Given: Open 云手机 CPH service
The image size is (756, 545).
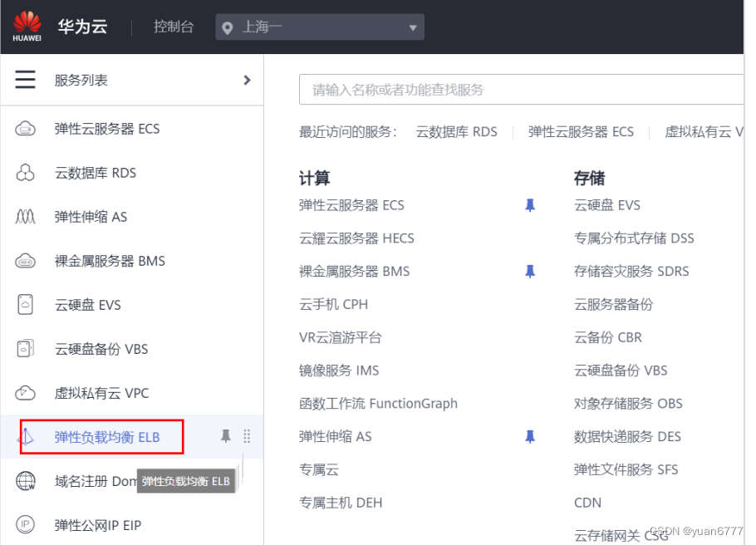Looking at the screenshot, I should 334,304.
